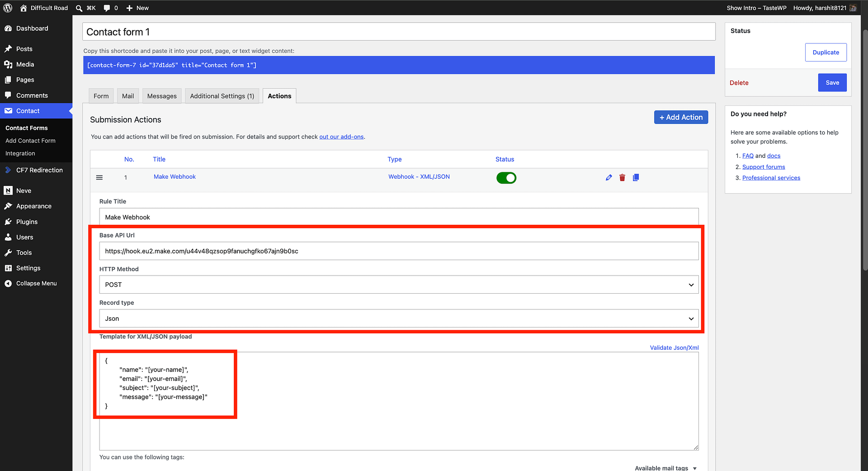Open the Contact envelope menu item

[36, 111]
